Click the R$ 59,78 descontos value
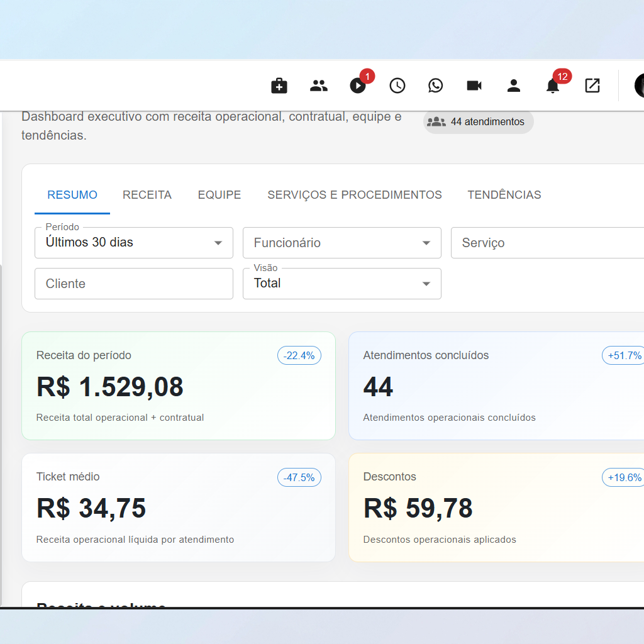Viewport: 644px width, 644px height. point(418,508)
